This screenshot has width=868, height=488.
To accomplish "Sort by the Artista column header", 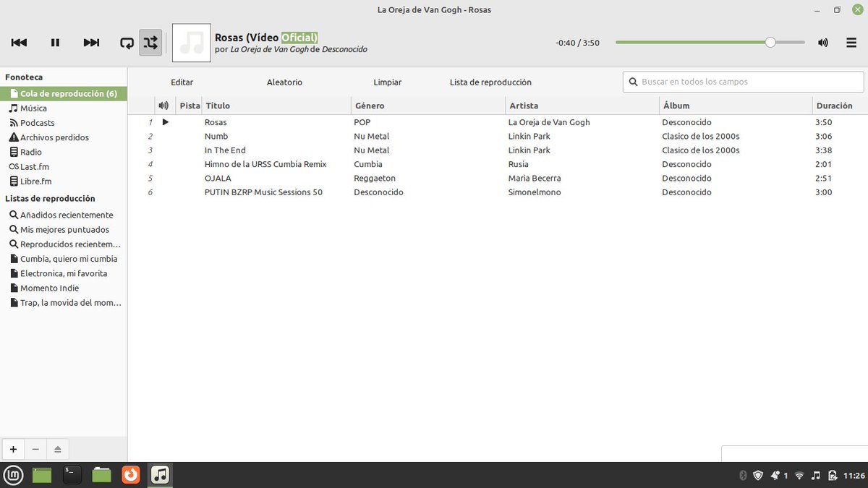I will 582,106.
